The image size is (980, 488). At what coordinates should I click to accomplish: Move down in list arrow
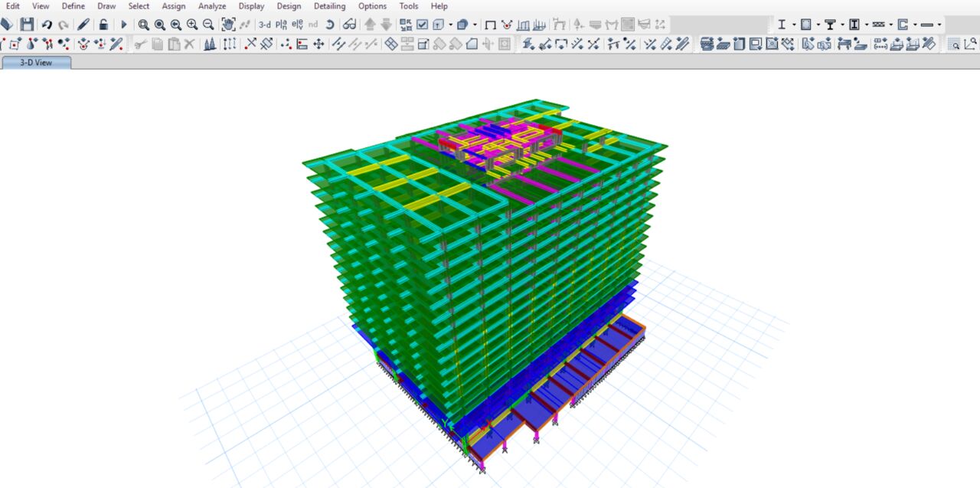[387, 25]
